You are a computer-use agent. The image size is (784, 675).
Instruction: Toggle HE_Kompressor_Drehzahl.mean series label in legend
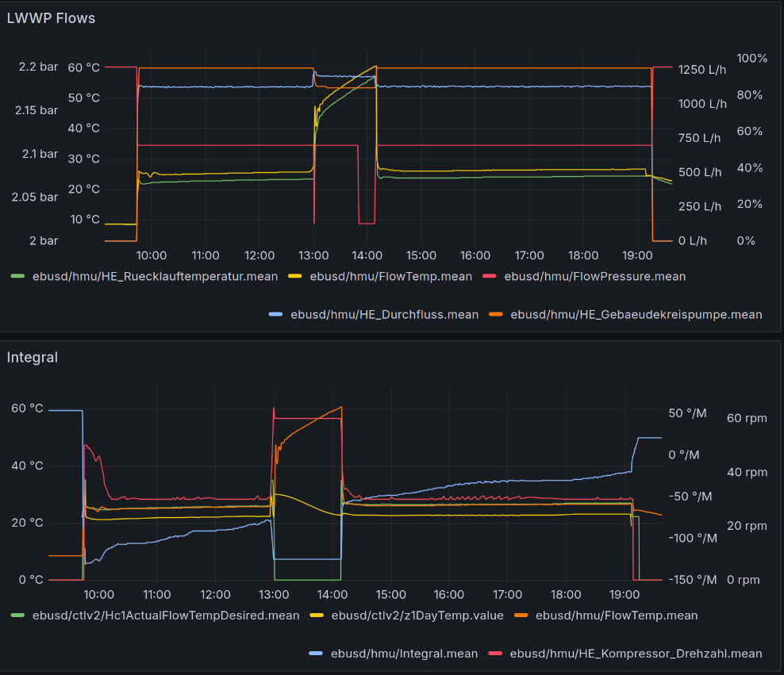click(x=636, y=654)
